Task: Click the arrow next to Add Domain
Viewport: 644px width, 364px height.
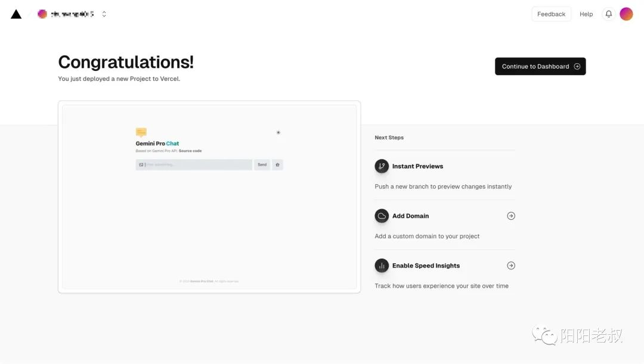Action: [511, 216]
